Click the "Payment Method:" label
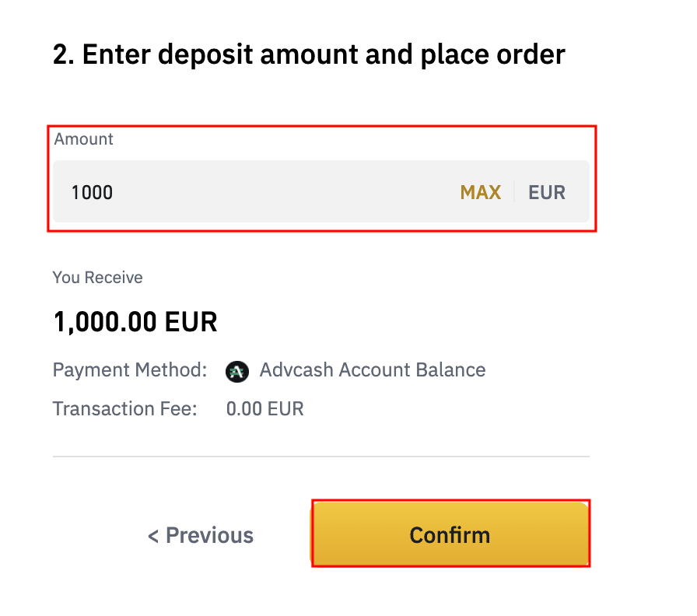The height and width of the screenshot is (616, 697). [x=130, y=370]
